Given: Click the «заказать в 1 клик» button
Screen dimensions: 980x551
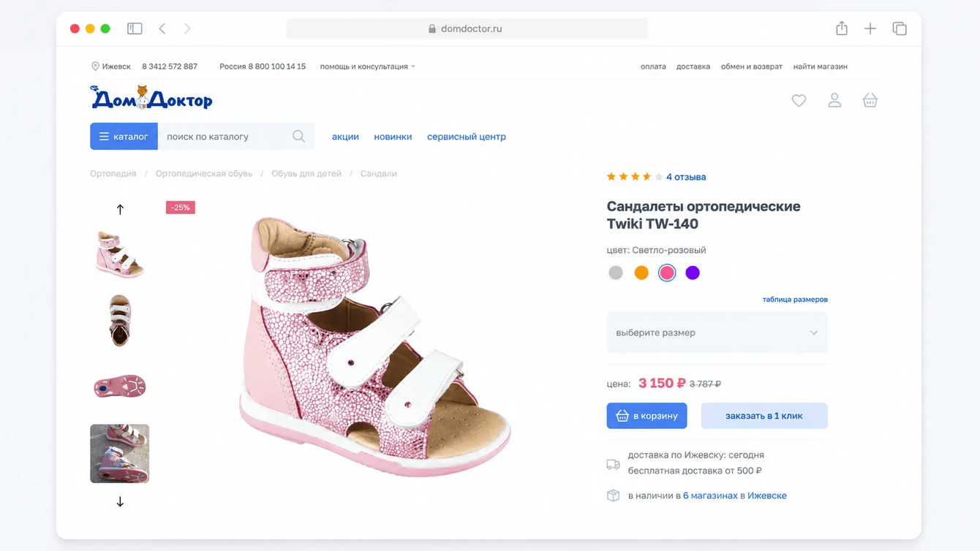Looking at the screenshot, I should coord(764,416).
